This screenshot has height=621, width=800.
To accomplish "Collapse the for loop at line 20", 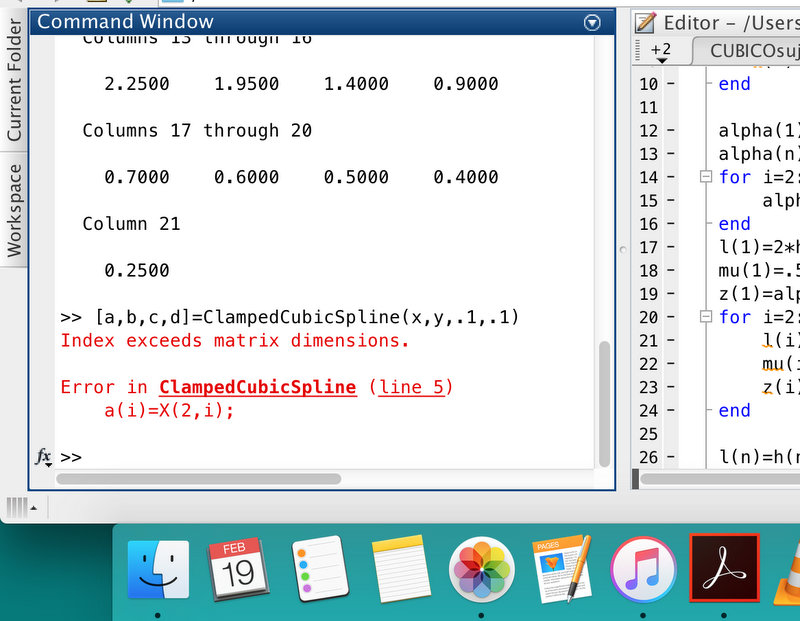I will [x=708, y=317].
